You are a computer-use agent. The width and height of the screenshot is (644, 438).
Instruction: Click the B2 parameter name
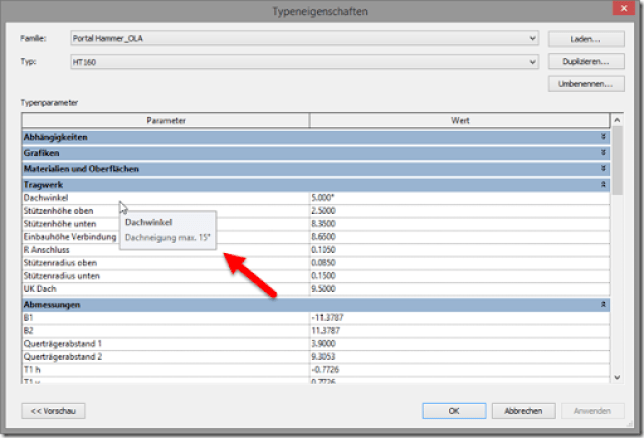pyautogui.click(x=28, y=331)
